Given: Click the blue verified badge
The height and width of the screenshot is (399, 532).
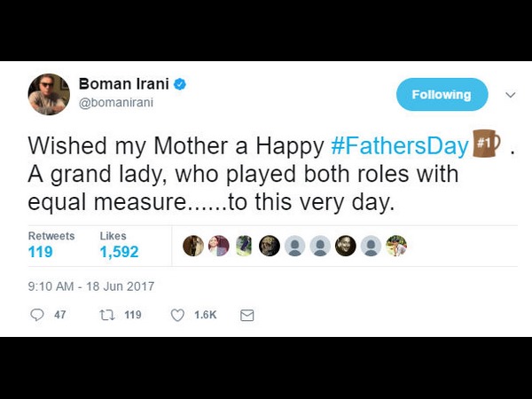Looking at the screenshot, I should click(180, 85).
